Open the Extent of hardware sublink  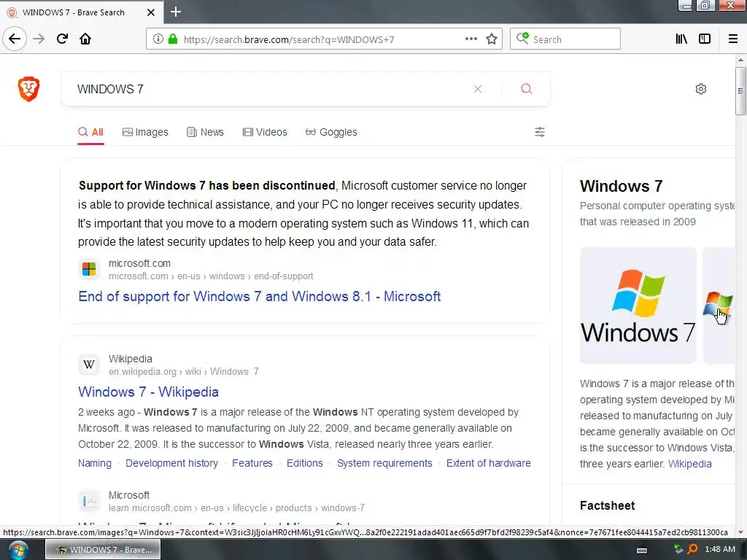pos(488,463)
